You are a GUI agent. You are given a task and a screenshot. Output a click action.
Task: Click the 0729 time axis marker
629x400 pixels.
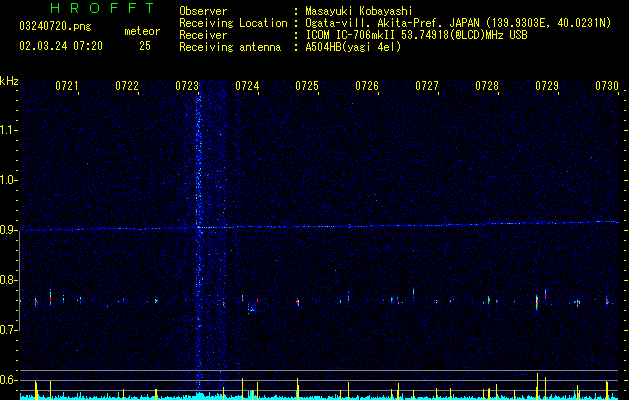click(x=547, y=85)
